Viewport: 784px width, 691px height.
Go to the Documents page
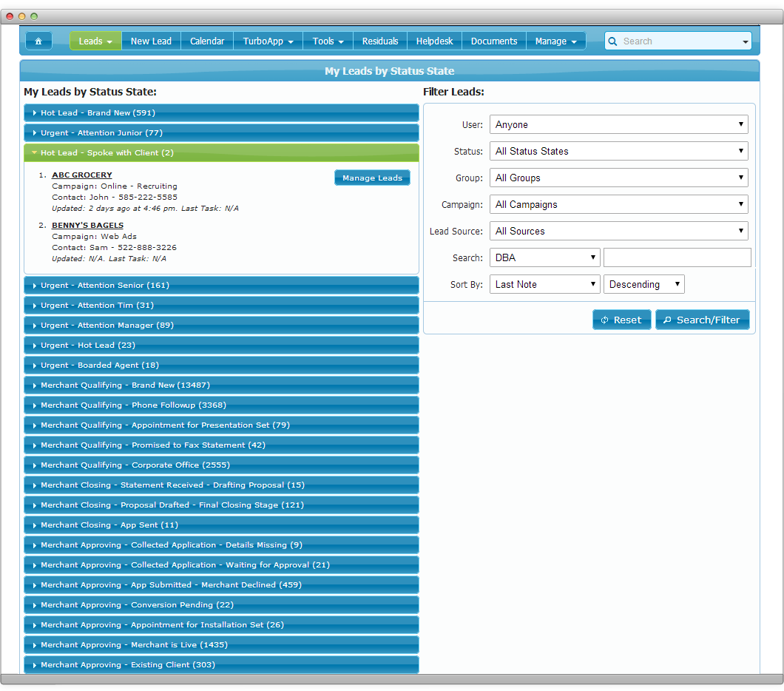494,41
